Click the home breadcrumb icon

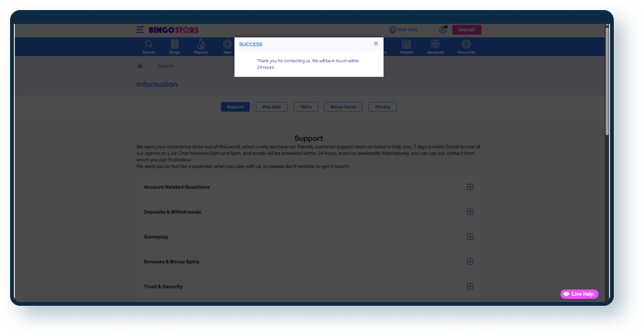[140, 65]
